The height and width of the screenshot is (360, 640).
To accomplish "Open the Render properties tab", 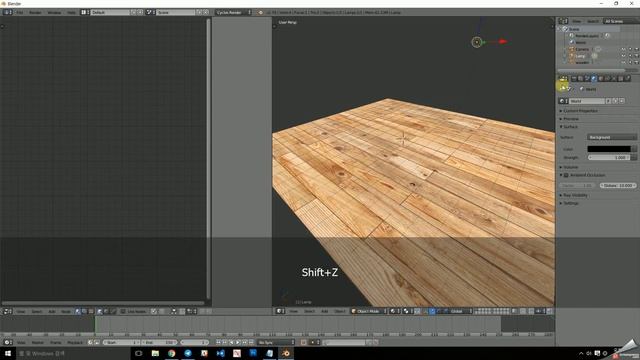I will pyautogui.click(x=573, y=78).
